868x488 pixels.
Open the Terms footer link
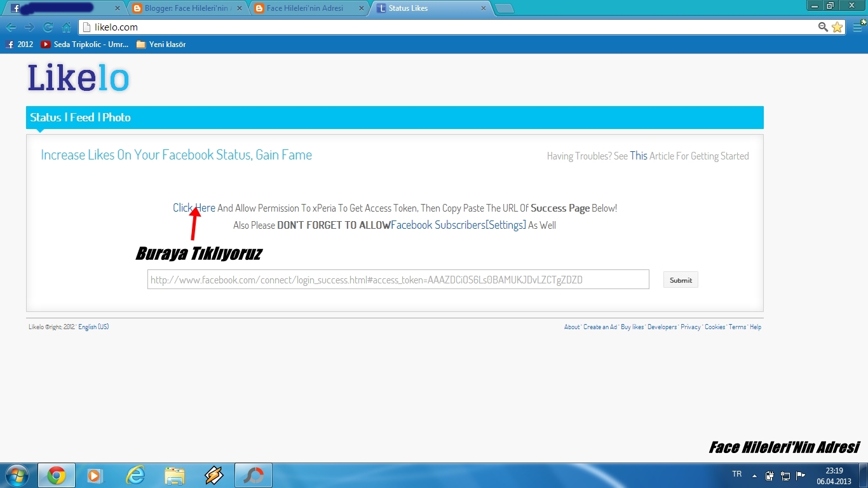pos(737,327)
